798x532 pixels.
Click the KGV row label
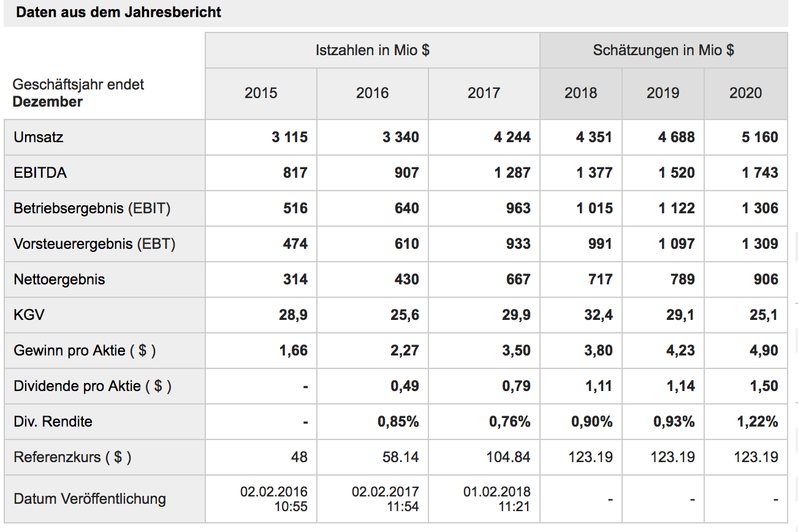click(x=29, y=315)
